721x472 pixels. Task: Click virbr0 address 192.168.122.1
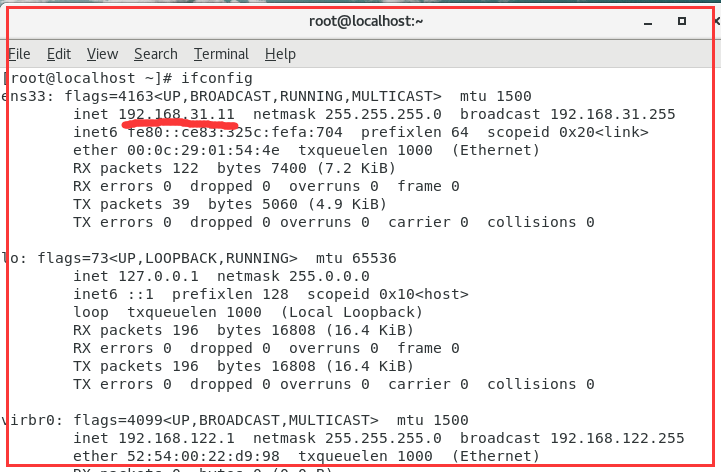click(x=177, y=438)
